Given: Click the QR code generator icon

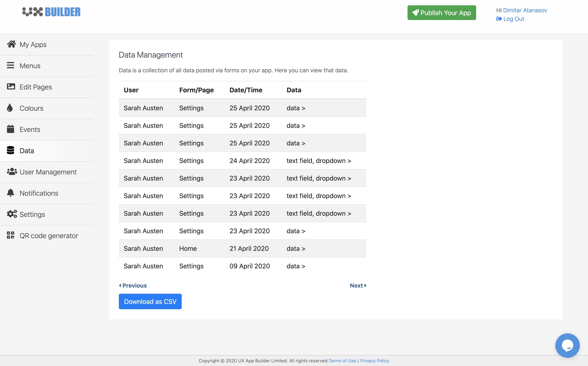Looking at the screenshot, I should (x=10, y=235).
